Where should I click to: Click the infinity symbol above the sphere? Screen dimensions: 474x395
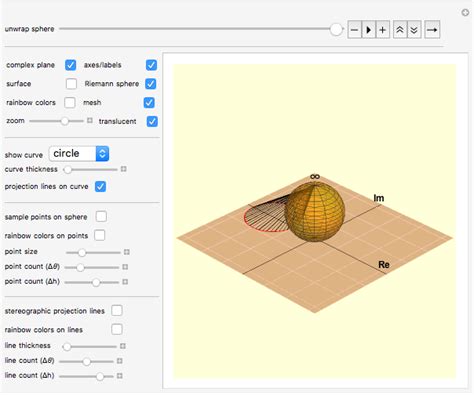pos(315,177)
